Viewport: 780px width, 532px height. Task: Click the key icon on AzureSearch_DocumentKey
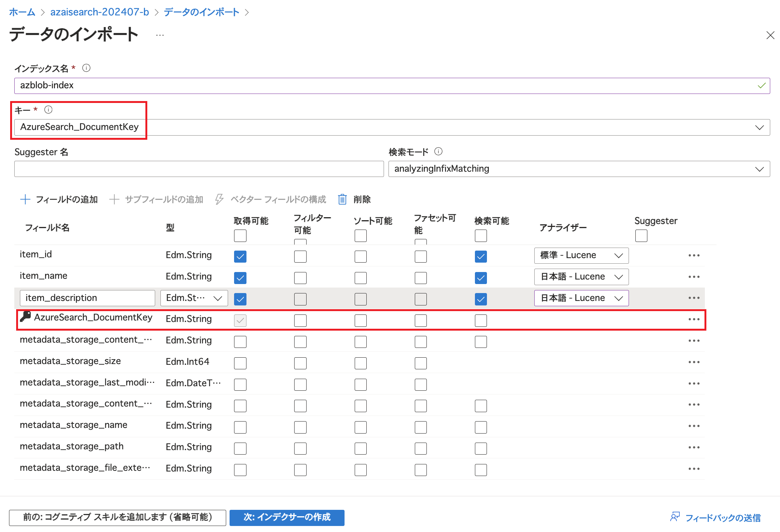click(x=26, y=317)
